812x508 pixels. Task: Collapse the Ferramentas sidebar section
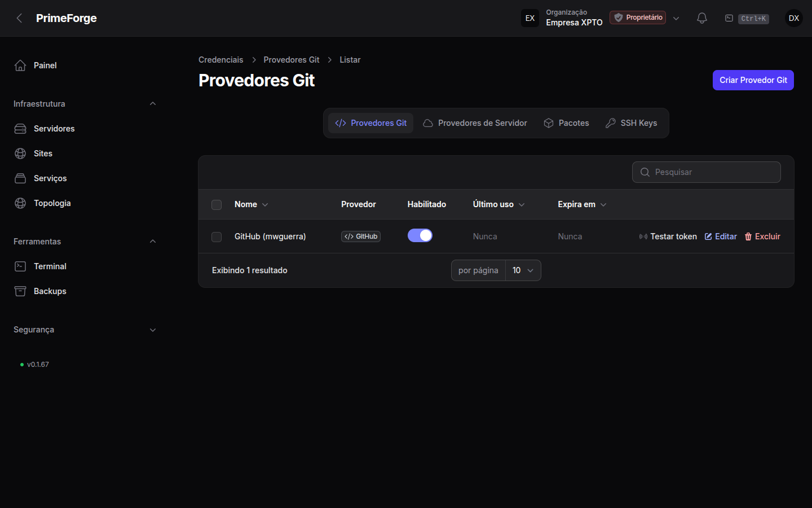click(x=153, y=242)
